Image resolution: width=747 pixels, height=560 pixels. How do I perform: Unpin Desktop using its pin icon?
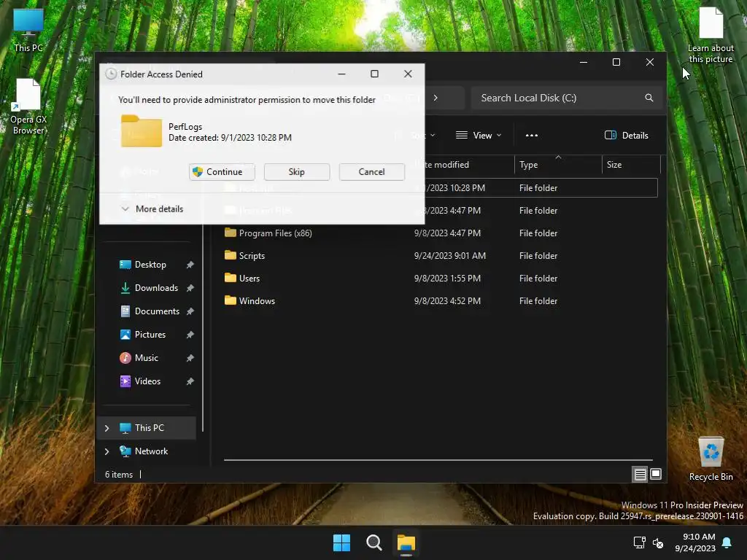pos(190,265)
